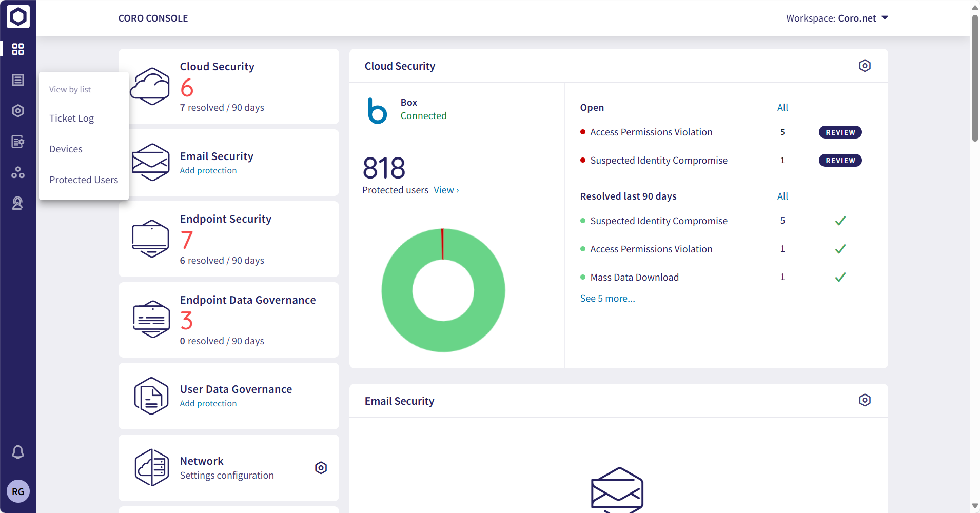Open the control panel hexagon sidebar icon
This screenshot has width=980, height=513.
[18, 111]
